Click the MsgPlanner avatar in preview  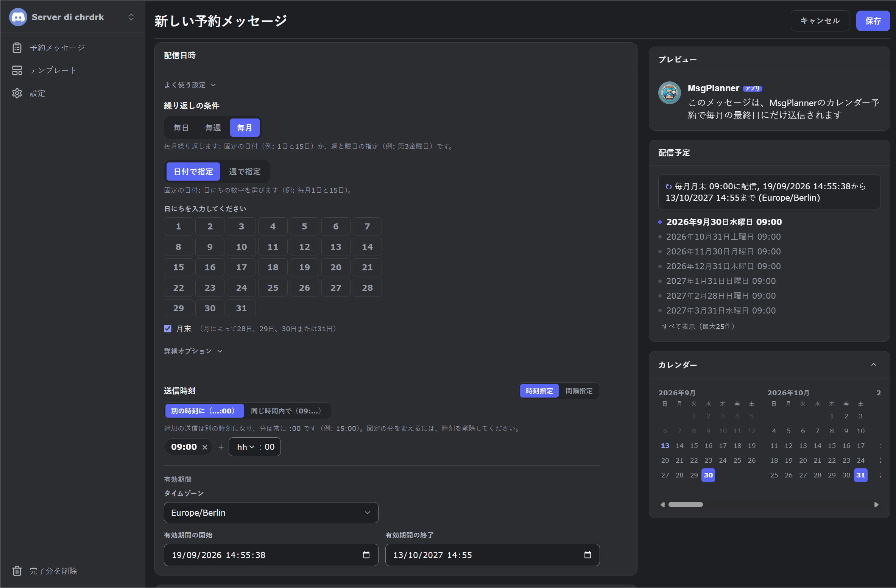670,93
